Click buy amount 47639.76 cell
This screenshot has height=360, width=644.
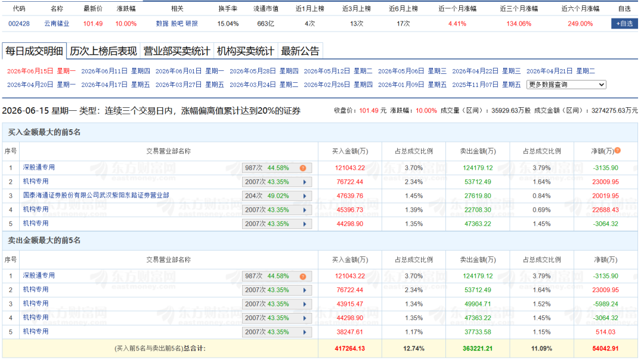tap(350, 196)
